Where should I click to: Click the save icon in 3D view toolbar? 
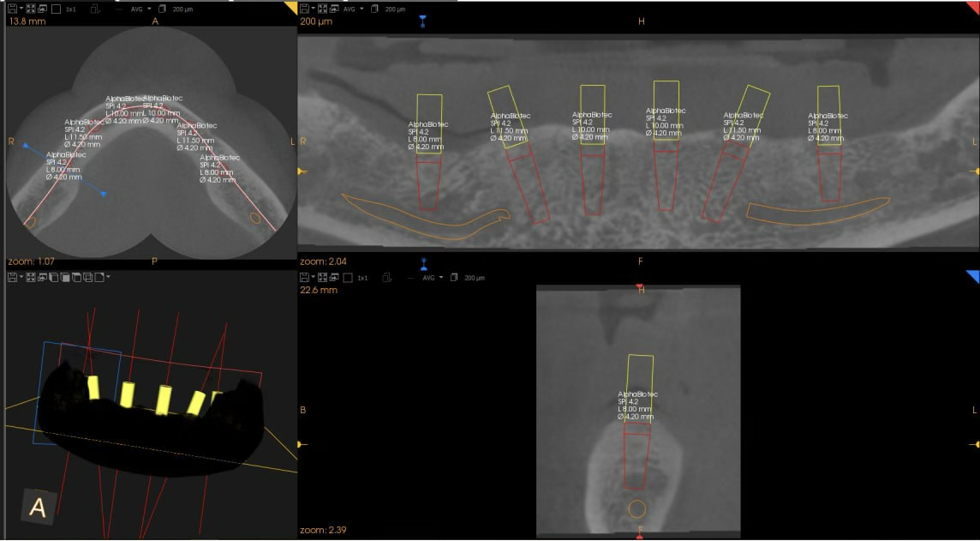click(x=13, y=277)
